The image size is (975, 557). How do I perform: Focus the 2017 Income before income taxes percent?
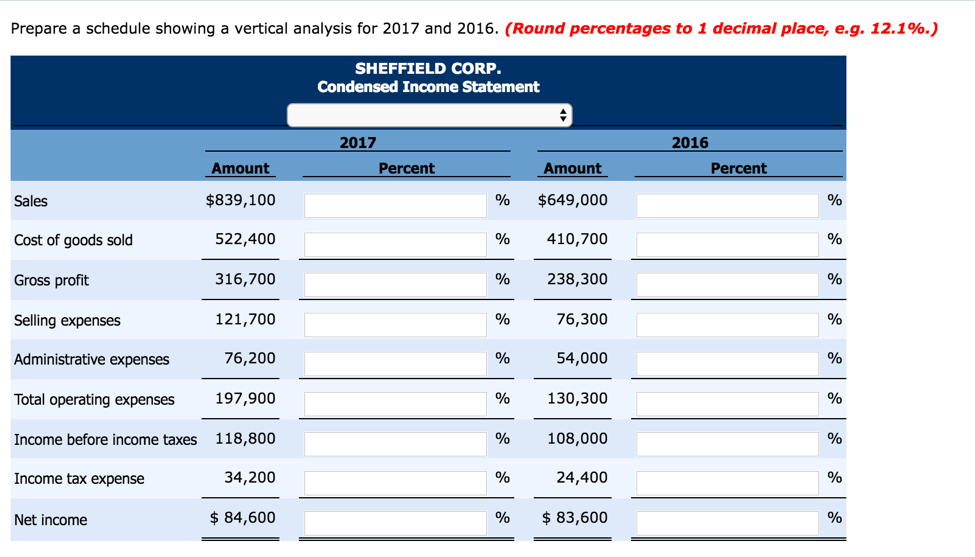(x=395, y=442)
